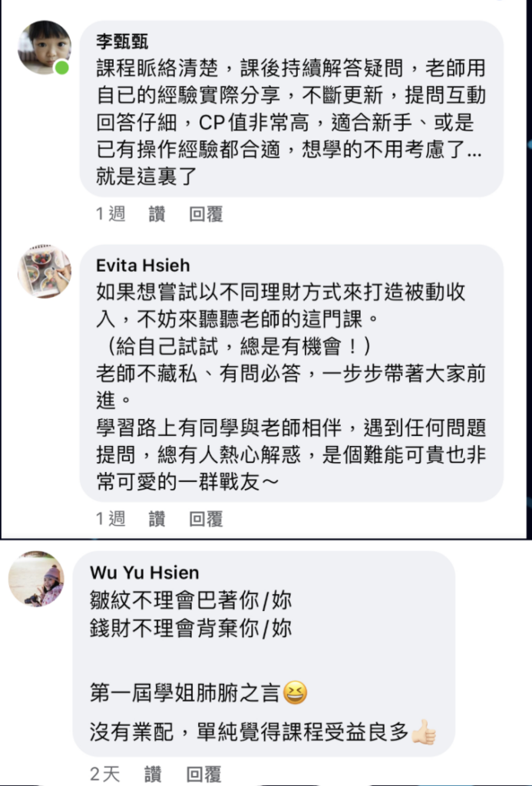Reply to Evita Hsieh's comment via 回覆

(x=206, y=519)
